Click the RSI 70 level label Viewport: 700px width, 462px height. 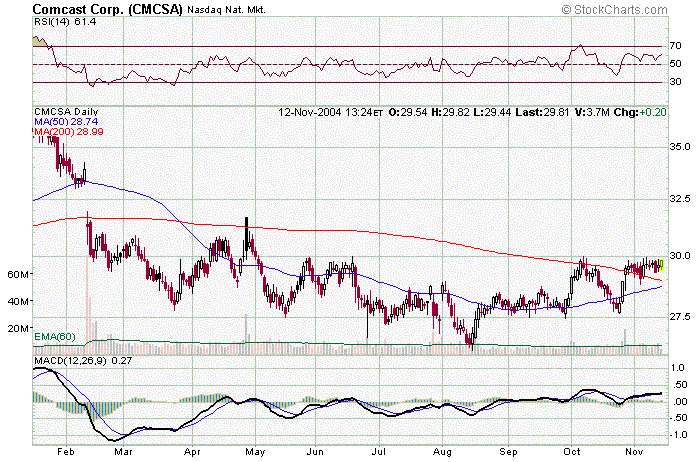(x=675, y=46)
